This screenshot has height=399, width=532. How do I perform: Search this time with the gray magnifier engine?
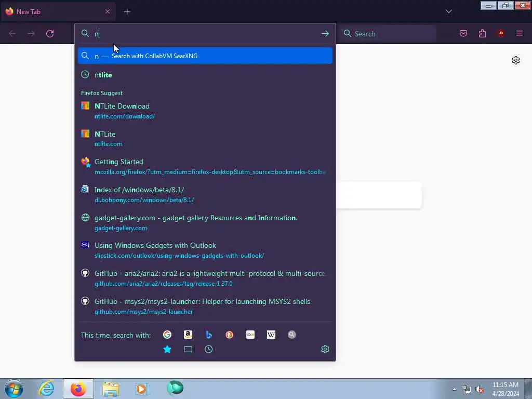tap(292, 335)
